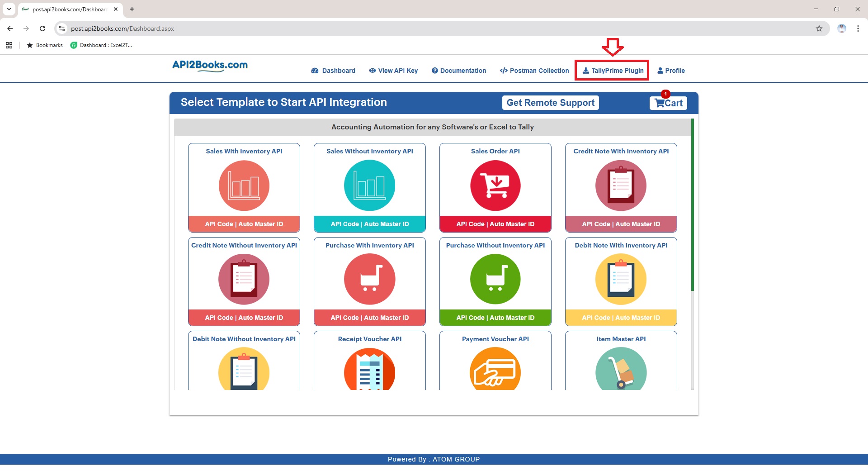Open the Dashboard : Excel2T... bookmark
Image resolution: width=868 pixels, height=471 pixels.
pos(101,45)
